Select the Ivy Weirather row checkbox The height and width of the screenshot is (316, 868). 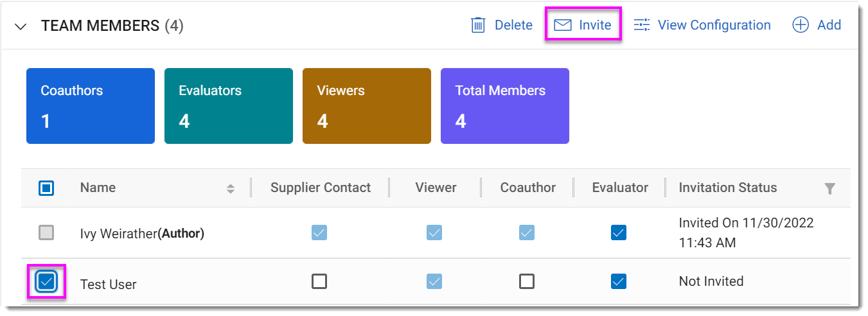46,233
